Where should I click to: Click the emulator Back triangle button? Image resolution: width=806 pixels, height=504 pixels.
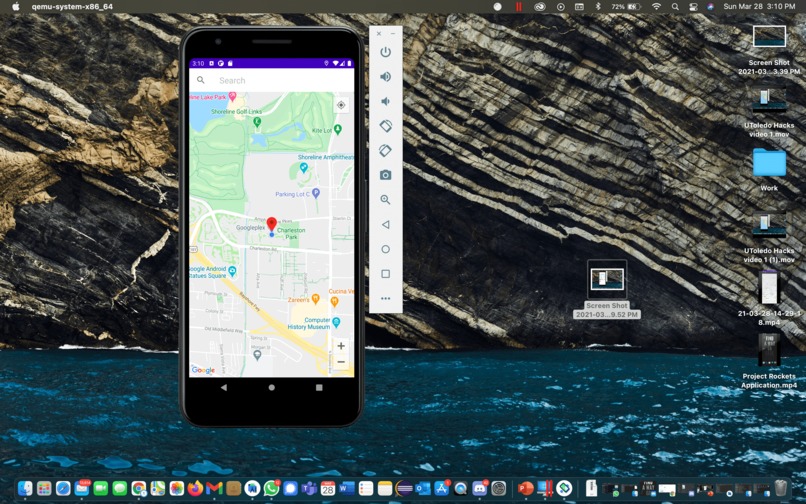(x=386, y=224)
